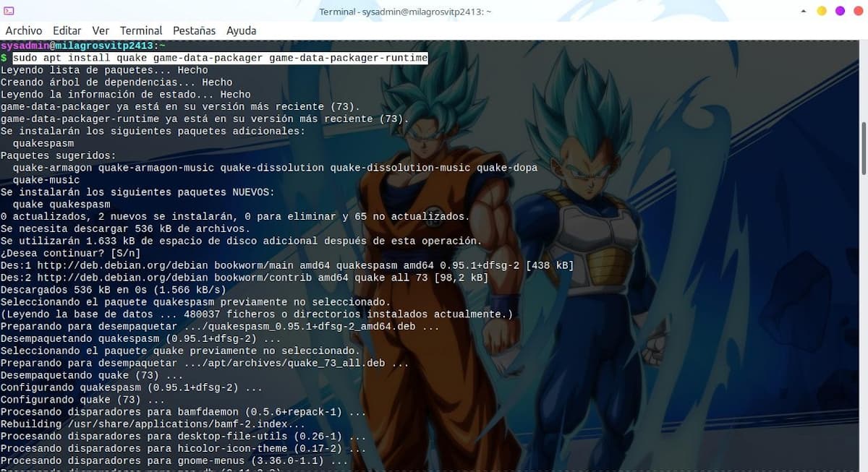This screenshot has width=868, height=472.
Task: Open the Ver menu
Action: coord(101,30)
